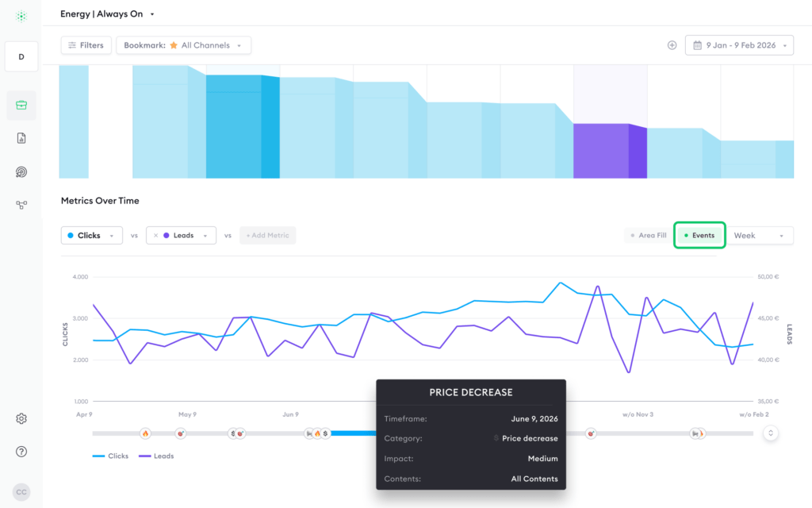Open the target radar icon in sidebar
812x508 pixels.
[x=21, y=172]
